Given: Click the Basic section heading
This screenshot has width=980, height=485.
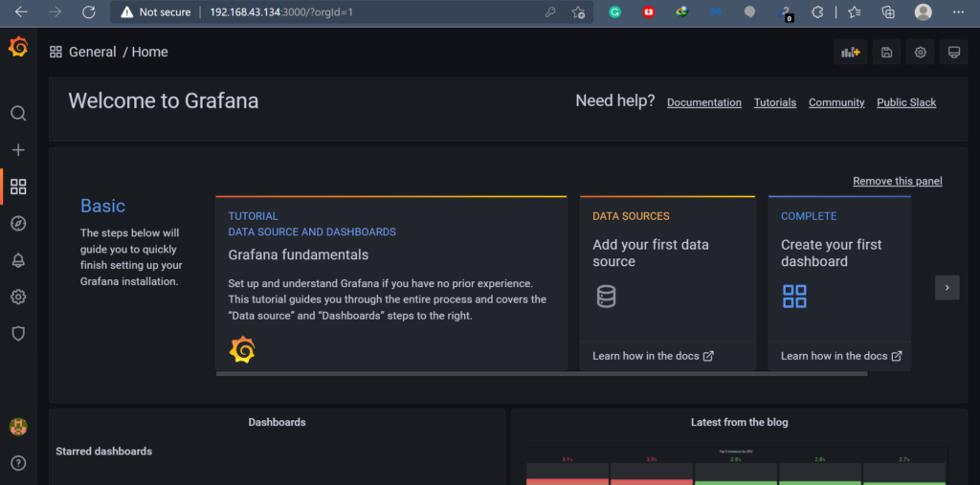Looking at the screenshot, I should (x=103, y=206).
